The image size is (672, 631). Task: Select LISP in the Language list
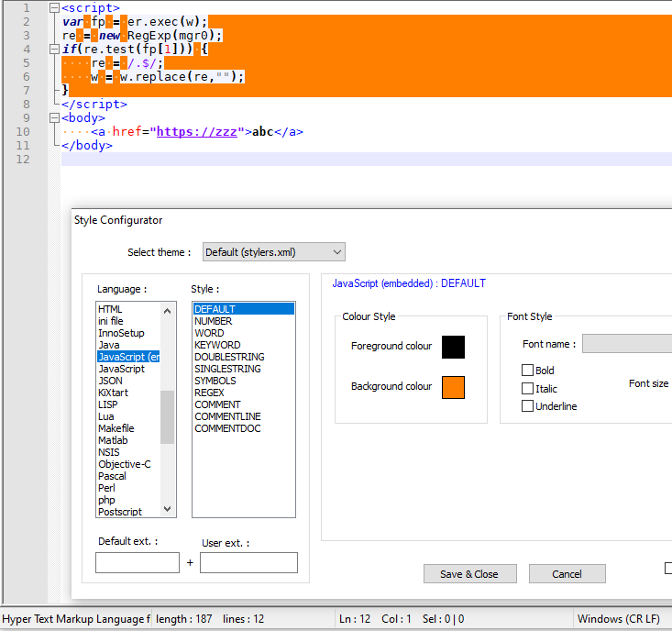click(x=128, y=404)
